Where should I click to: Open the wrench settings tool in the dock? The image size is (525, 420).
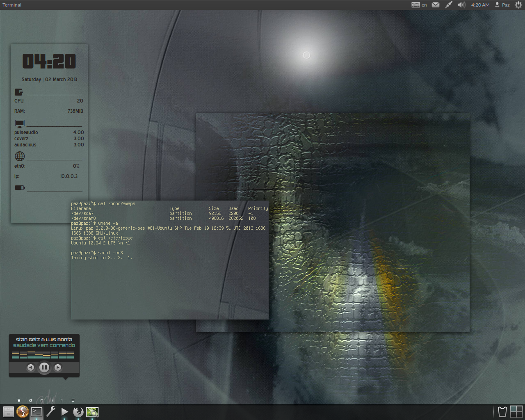click(x=50, y=412)
